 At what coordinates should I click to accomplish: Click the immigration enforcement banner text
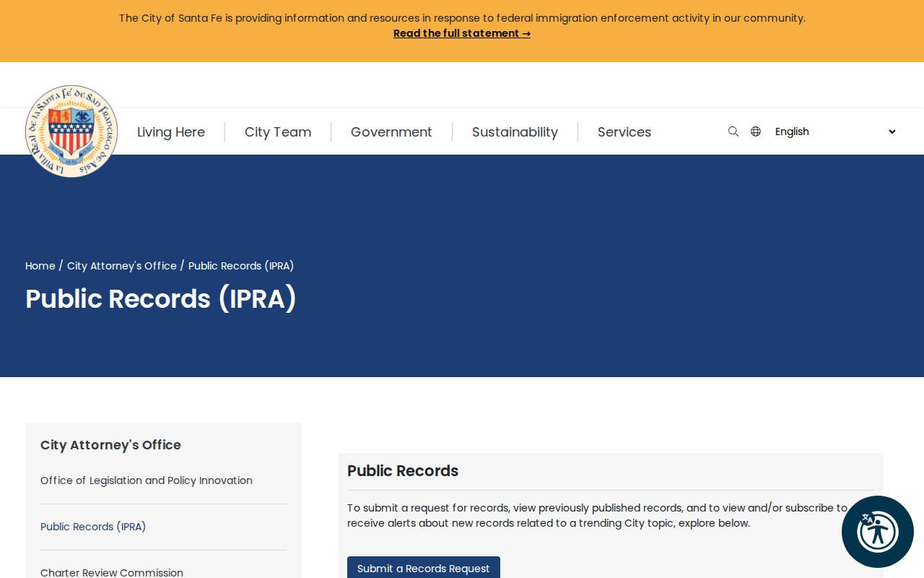462,18
